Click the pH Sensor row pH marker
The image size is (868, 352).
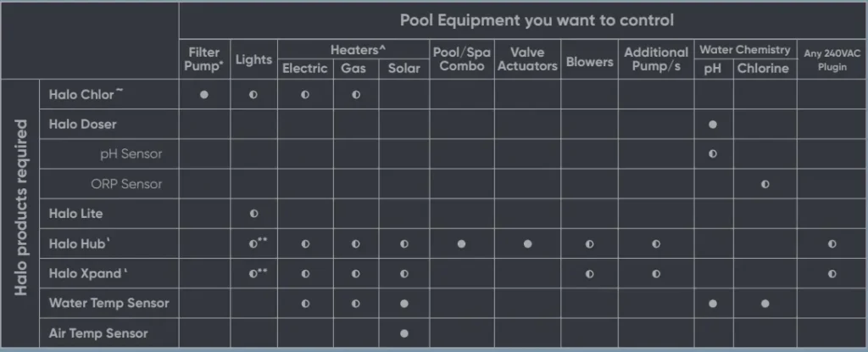(713, 154)
